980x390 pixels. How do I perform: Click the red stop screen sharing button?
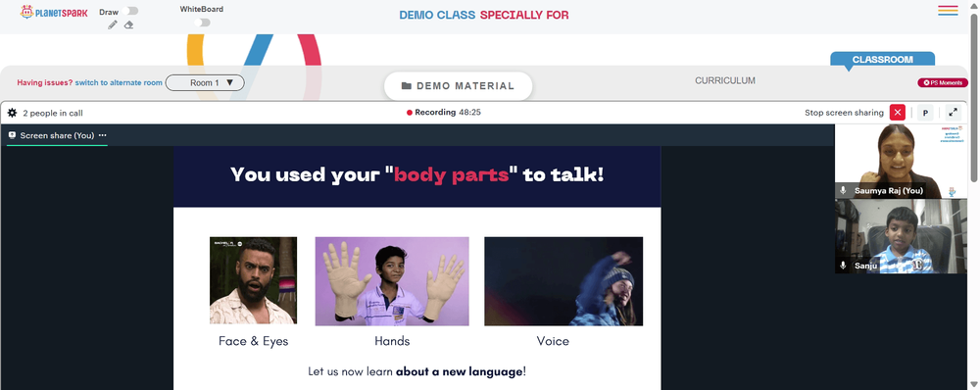(898, 113)
